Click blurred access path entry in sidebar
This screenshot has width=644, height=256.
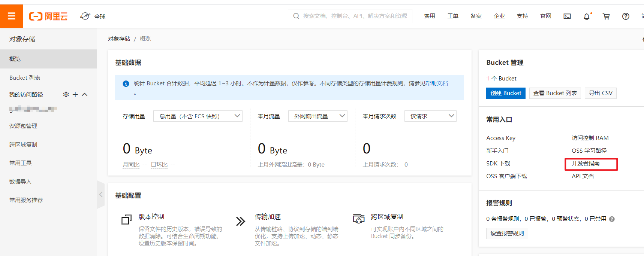33,109
